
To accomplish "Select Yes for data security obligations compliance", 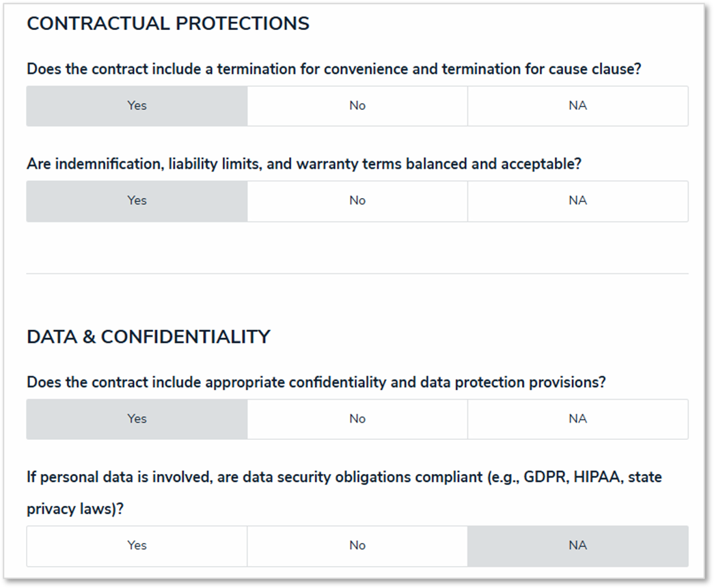I will [x=137, y=546].
